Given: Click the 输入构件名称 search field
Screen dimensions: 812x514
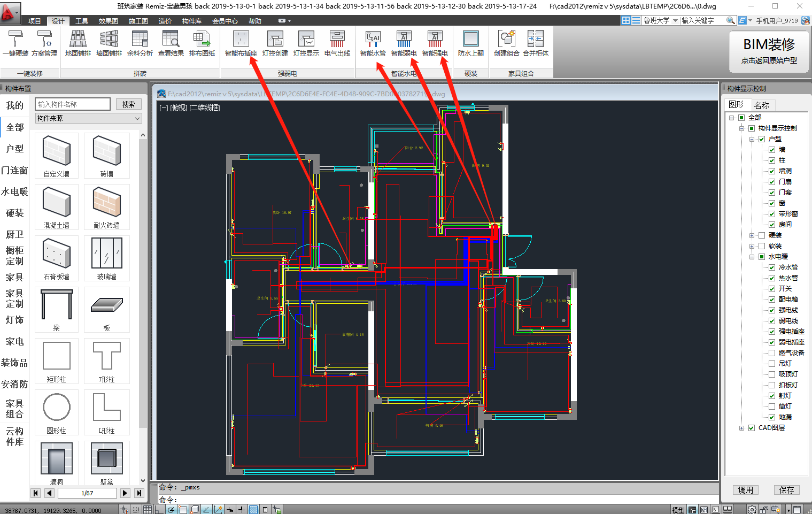Looking at the screenshot, I should pos(73,104).
